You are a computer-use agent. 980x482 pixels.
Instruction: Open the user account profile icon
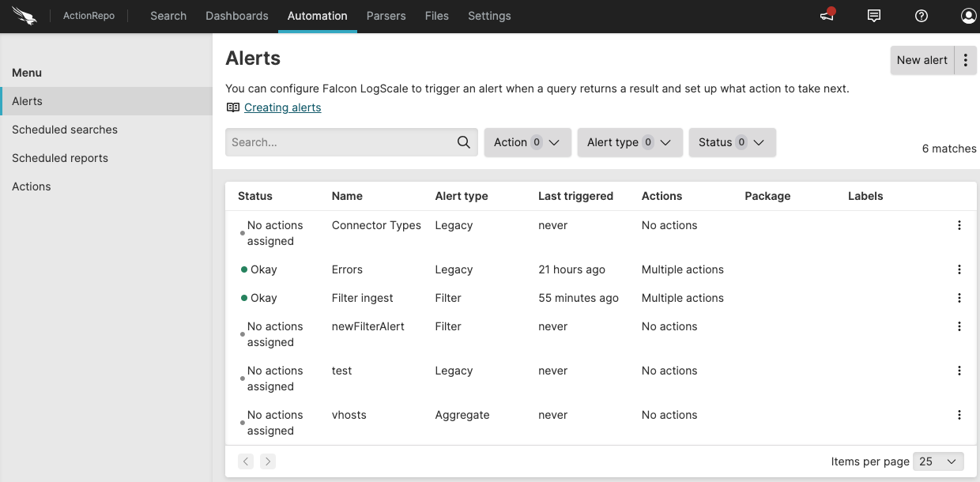tap(968, 16)
